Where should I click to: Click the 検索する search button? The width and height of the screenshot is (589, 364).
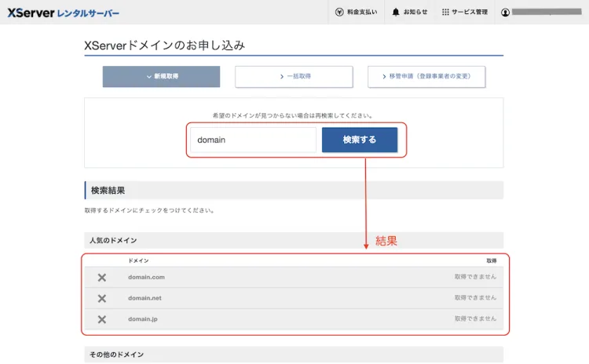point(360,140)
